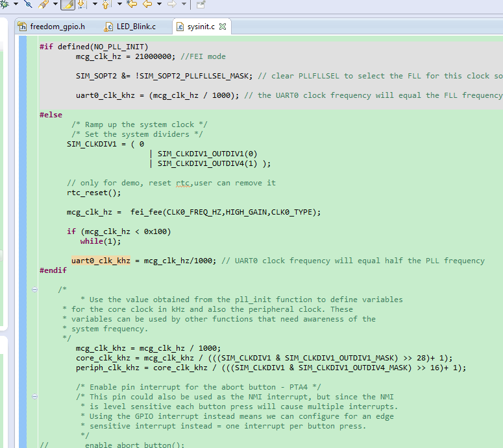Collapse the abort button comment fold marker
The image size is (503, 448).
point(34,397)
